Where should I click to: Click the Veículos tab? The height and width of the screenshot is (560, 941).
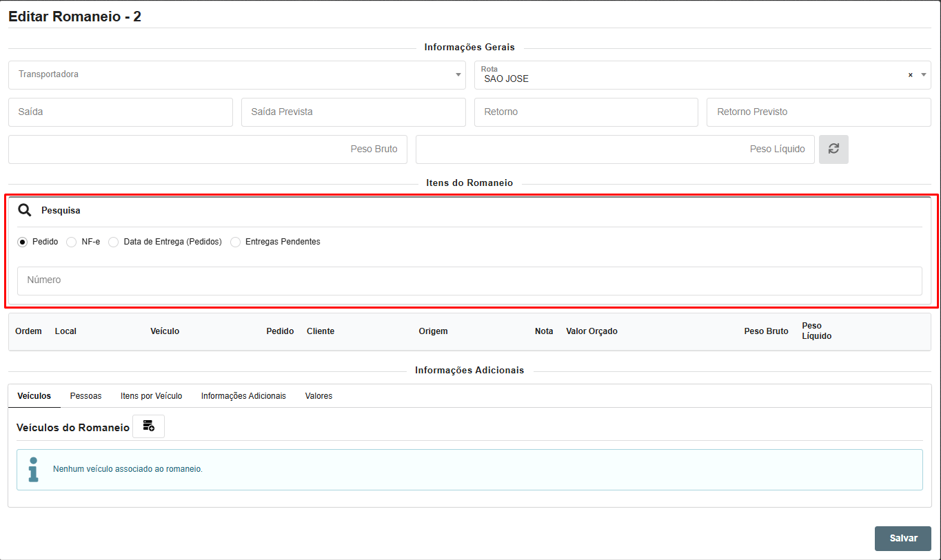[x=34, y=396]
